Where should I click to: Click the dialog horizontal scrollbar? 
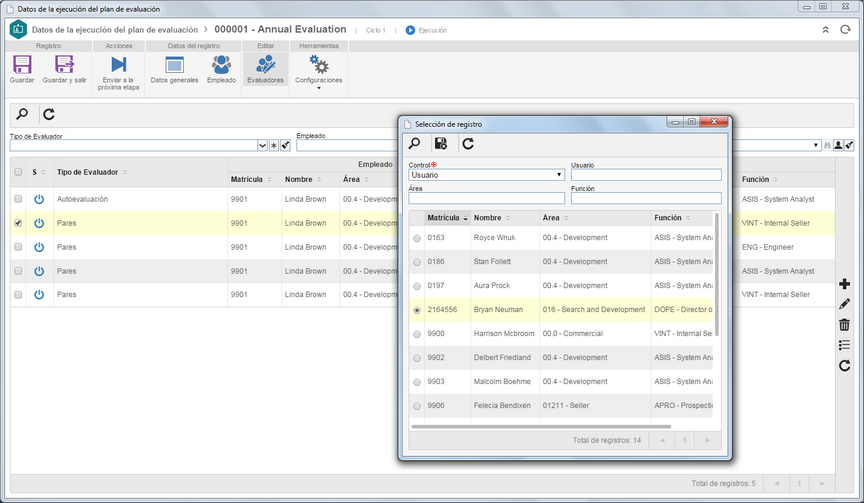(x=541, y=426)
